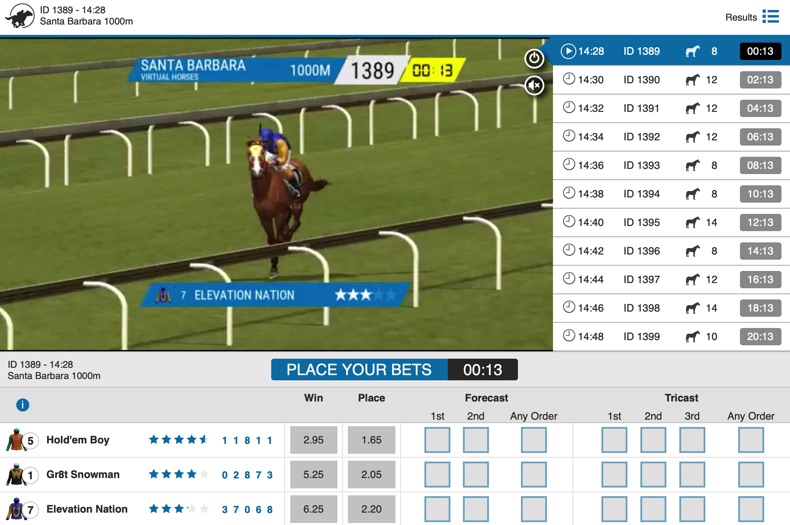Click the 12:13 countdown for ID 1395
Screen dimensions: 790x525
[760, 222]
